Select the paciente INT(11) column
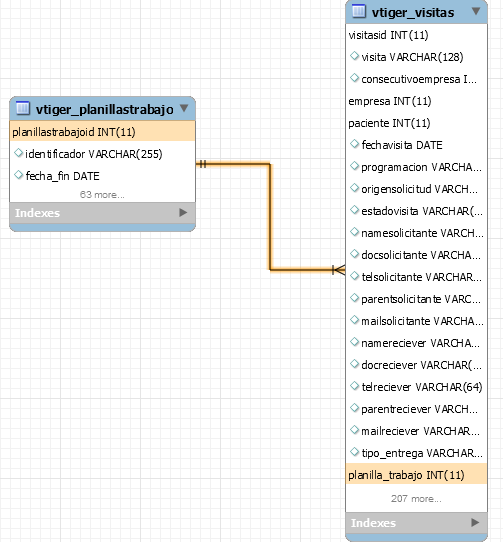Viewport: 503px width, 542px height. point(416,123)
